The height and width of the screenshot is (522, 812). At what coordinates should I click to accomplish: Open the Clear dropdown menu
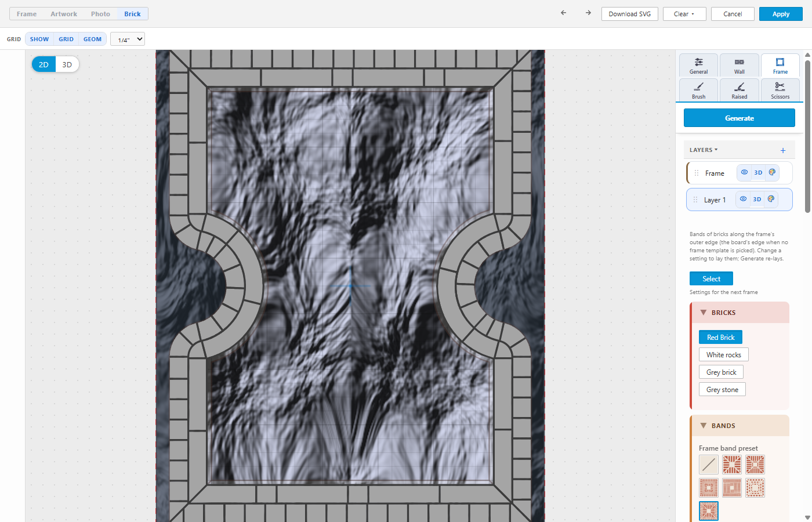pyautogui.click(x=684, y=14)
